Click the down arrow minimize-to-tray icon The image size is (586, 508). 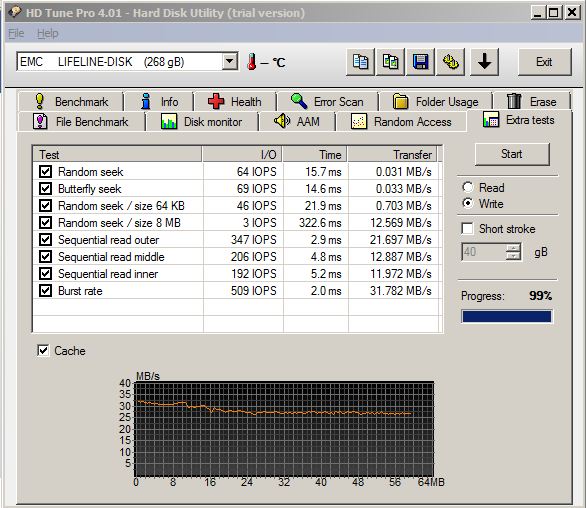[484, 62]
